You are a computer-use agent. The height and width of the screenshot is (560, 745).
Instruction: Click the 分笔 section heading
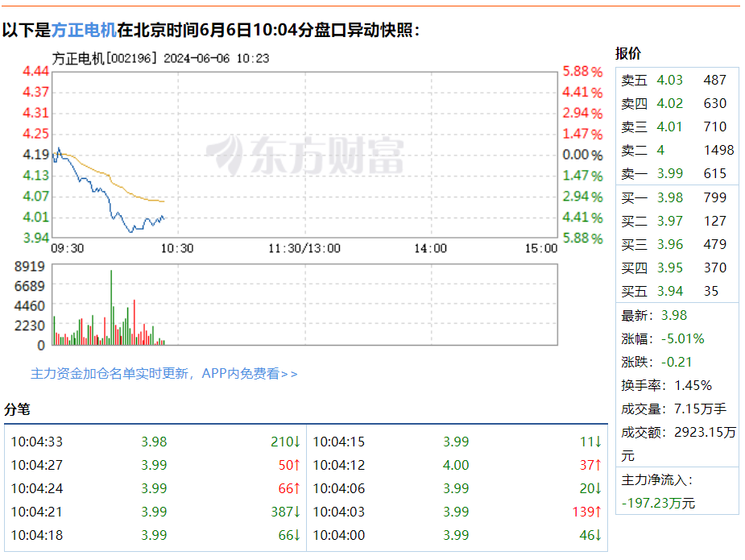[17, 409]
